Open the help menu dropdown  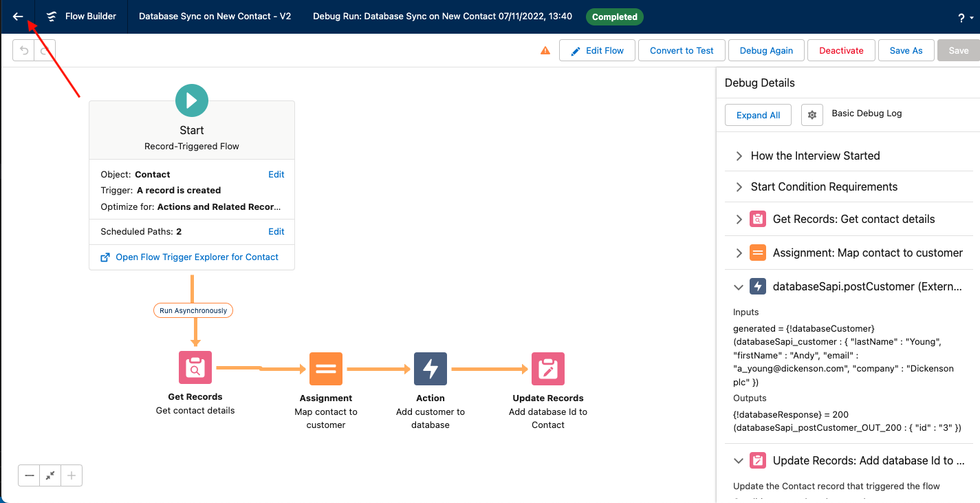pos(965,18)
